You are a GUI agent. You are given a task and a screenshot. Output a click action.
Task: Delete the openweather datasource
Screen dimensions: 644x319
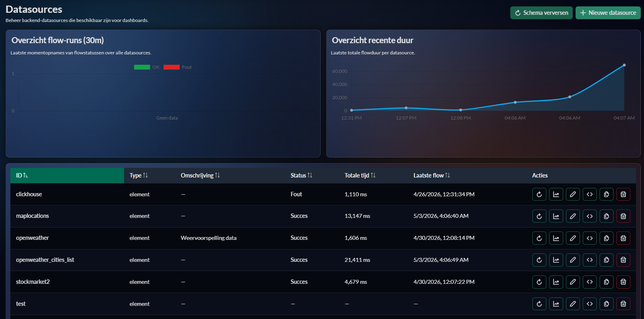tap(623, 238)
